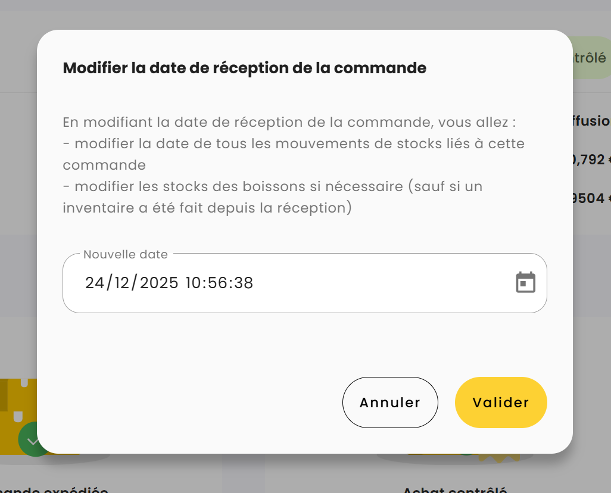Select the hour segment "10"
Viewport: 612px width, 494px height.
pyautogui.click(x=194, y=283)
